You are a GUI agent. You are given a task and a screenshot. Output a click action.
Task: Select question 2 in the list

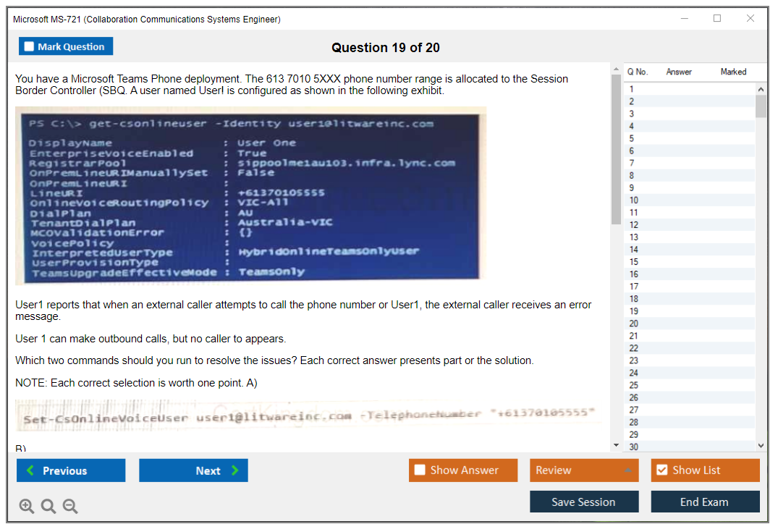pyautogui.click(x=690, y=102)
